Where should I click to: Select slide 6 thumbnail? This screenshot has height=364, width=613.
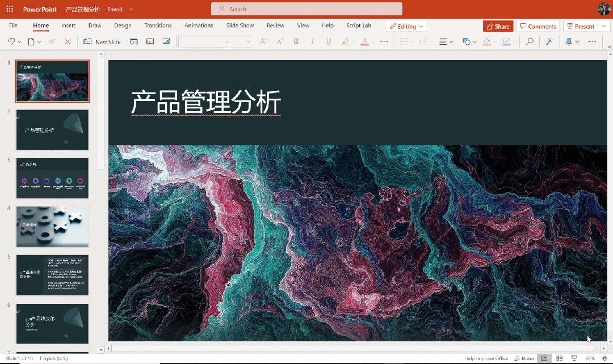click(52, 324)
